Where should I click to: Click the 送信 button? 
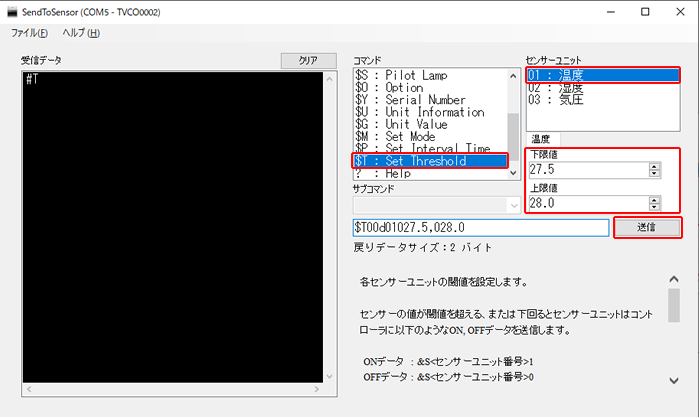click(647, 228)
